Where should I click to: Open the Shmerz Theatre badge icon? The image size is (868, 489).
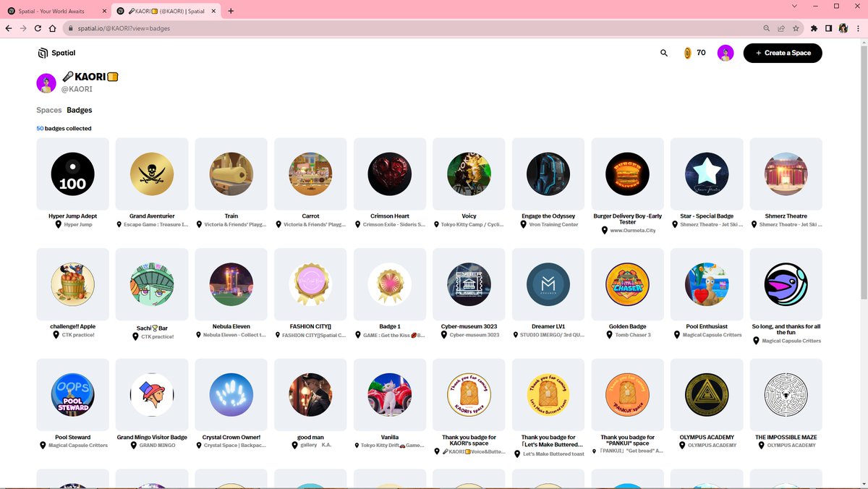tap(786, 174)
